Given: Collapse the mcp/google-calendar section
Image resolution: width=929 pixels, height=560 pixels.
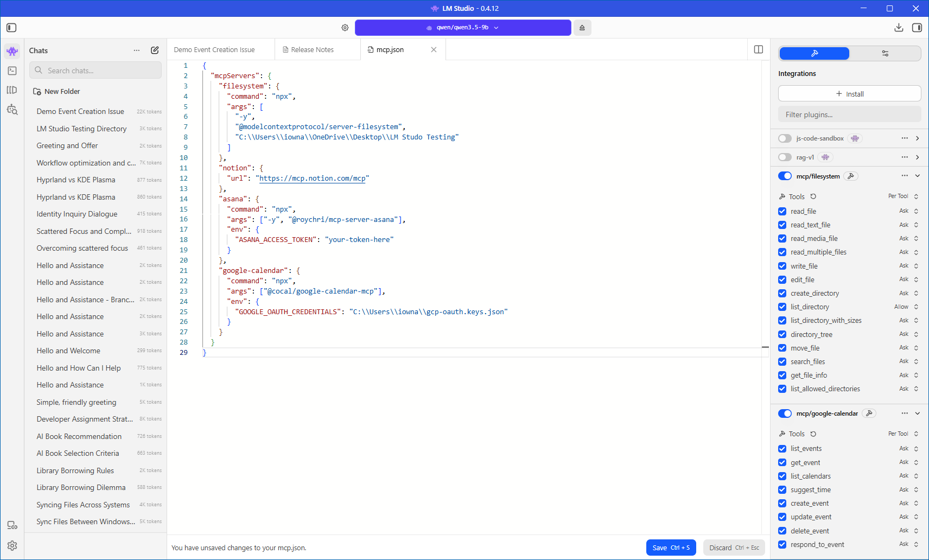Looking at the screenshot, I should tap(917, 413).
